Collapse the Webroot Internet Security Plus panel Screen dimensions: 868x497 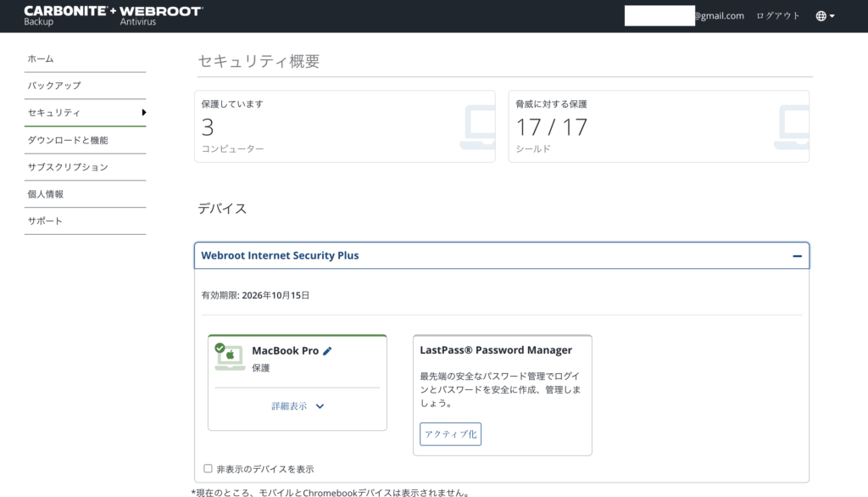tap(796, 254)
